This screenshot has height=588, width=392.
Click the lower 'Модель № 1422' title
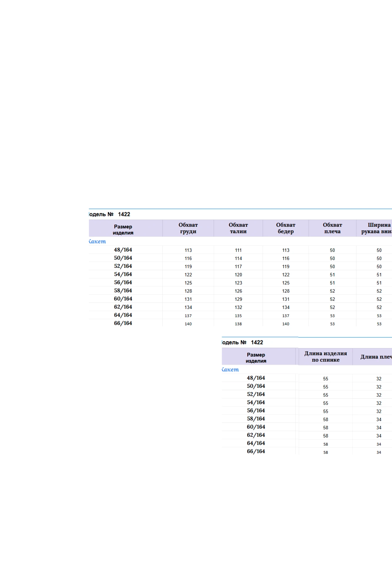point(242,343)
